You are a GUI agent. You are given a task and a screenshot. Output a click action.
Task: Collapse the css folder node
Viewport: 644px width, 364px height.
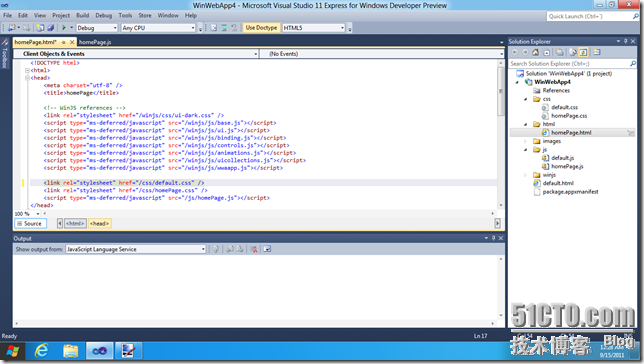click(526, 99)
